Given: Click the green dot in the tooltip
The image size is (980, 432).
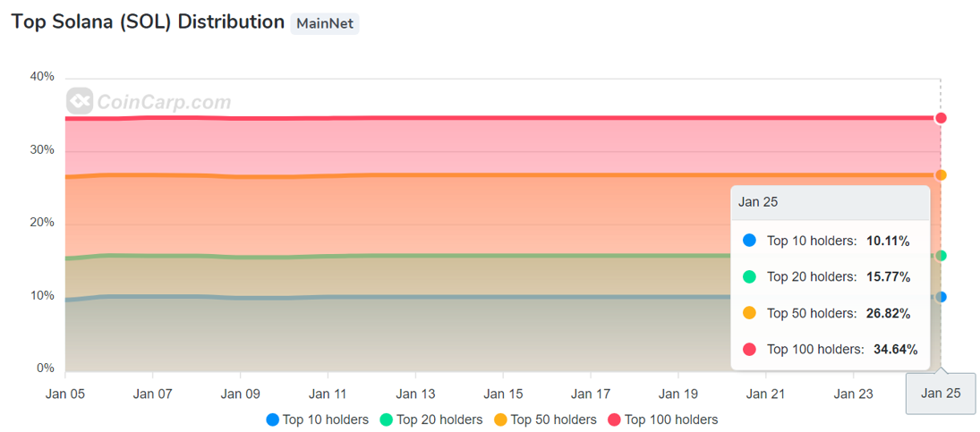Looking at the screenshot, I should (x=749, y=276).
